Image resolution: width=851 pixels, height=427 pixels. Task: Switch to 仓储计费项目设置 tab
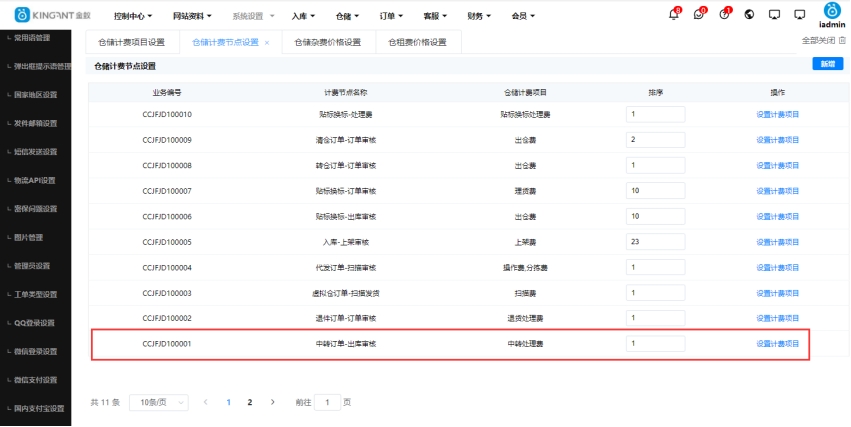[131, 43]
